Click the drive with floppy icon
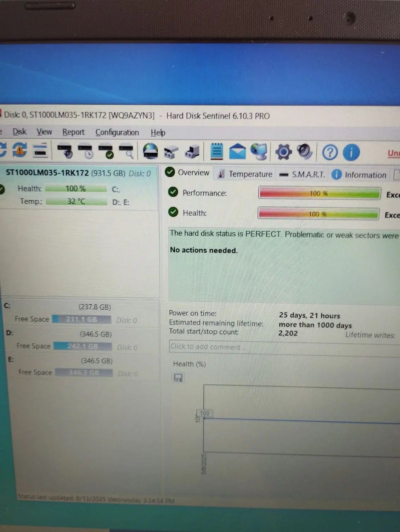The width and height of the screenshot is (400, 532). tap(192, 152)
